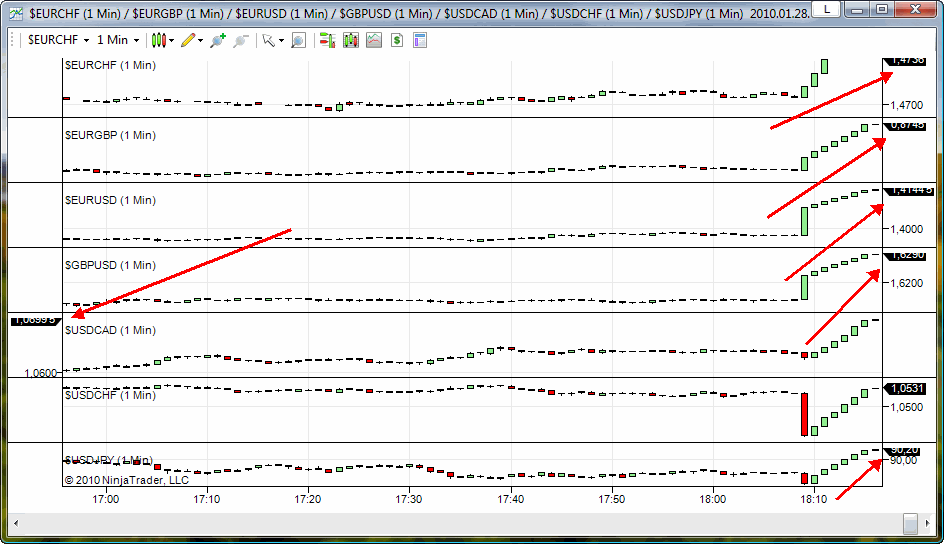Expand the chart style dropdown arrow

tap(172, 41)
